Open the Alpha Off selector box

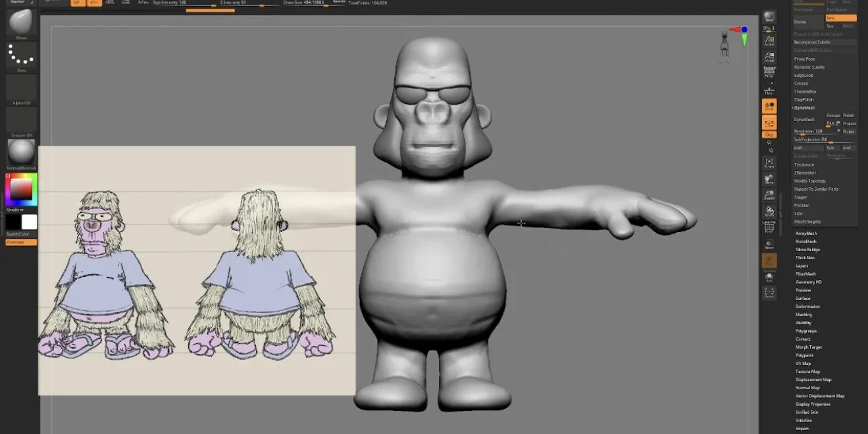[22, 88]
